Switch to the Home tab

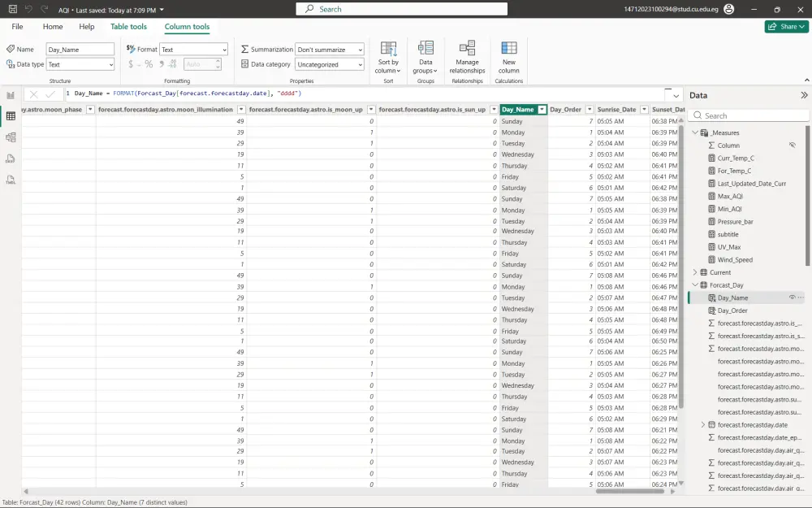tap(53, 27)
